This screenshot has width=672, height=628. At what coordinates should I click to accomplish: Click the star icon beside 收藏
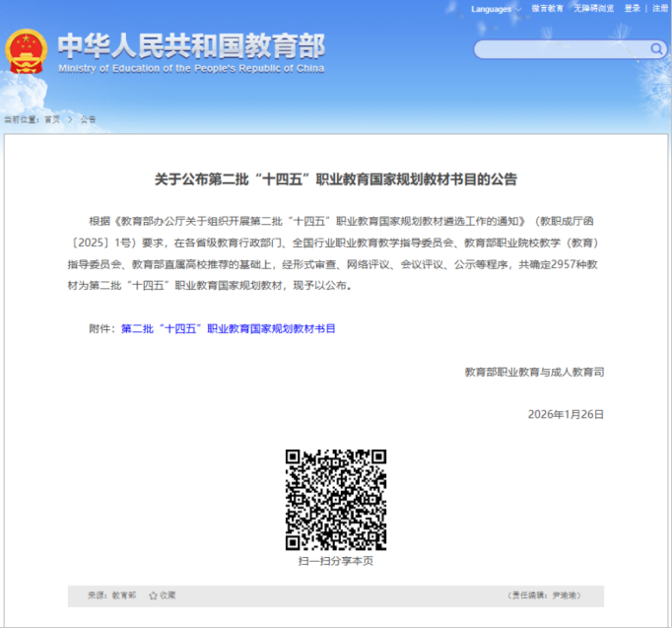pyautogui.click(x=153, y=595)
